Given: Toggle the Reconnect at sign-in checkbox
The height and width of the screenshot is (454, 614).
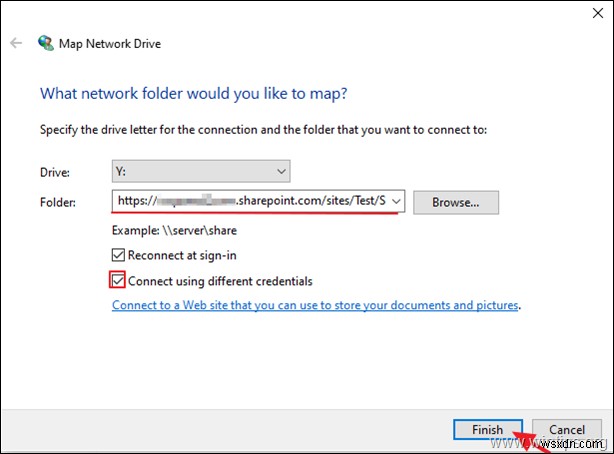Looking at the screenshot, I should coord(118,257).
